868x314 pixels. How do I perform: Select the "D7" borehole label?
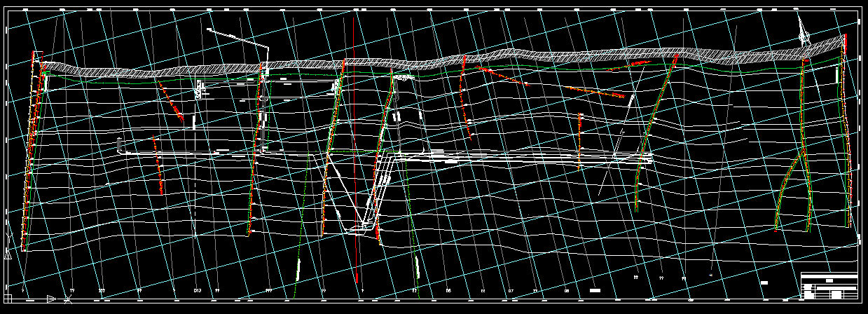(511, 289)
